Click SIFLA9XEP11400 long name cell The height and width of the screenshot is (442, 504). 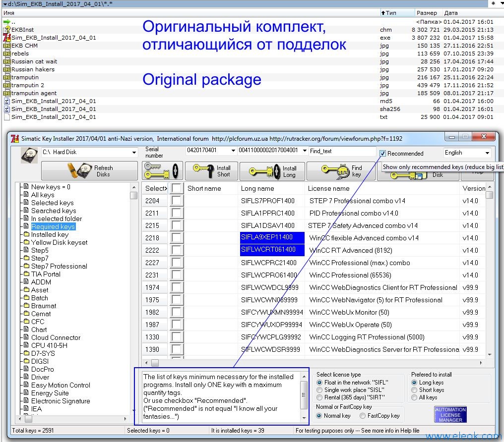[x=272, y=237]
